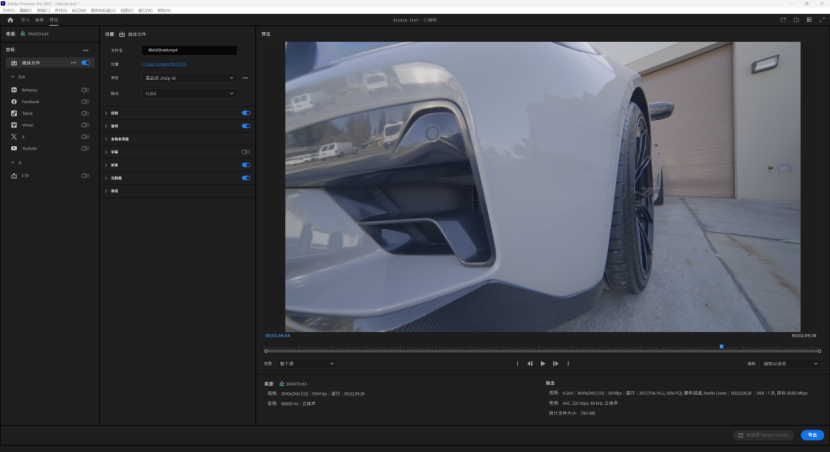This screenshot has height=452, width=830.
Task: Open the 高品质 2160p 4K preset dropdown
Action: coord(189,78)
